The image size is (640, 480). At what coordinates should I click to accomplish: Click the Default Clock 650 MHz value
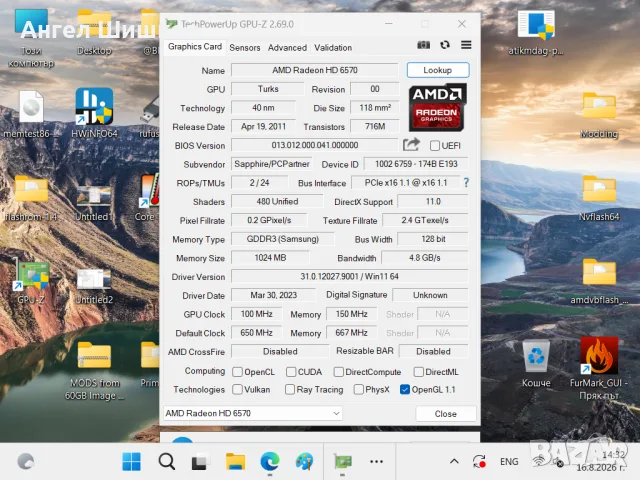(x=256, y=333)
